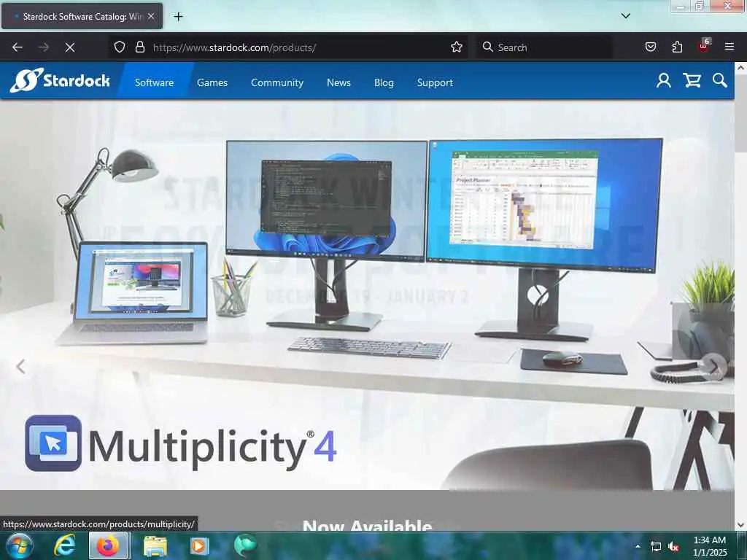
Task: Click the Stardock logo
Action: [x=60, y=80]
